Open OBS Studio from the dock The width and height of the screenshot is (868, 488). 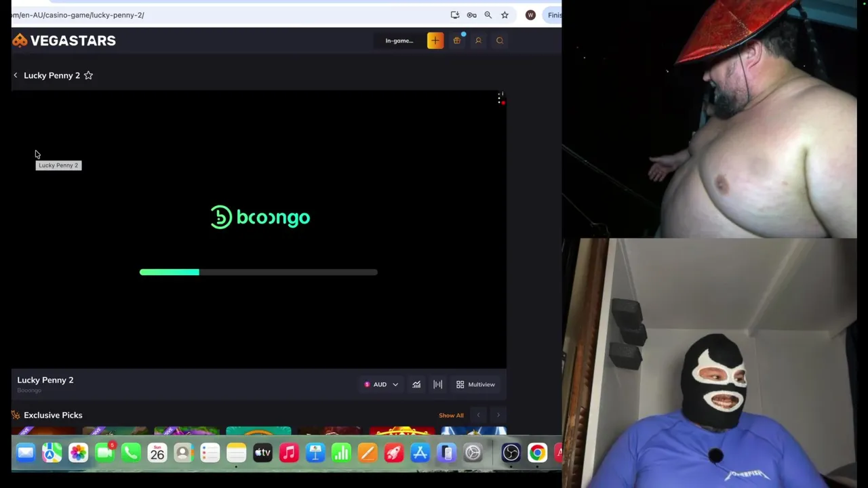pos(511,452)
